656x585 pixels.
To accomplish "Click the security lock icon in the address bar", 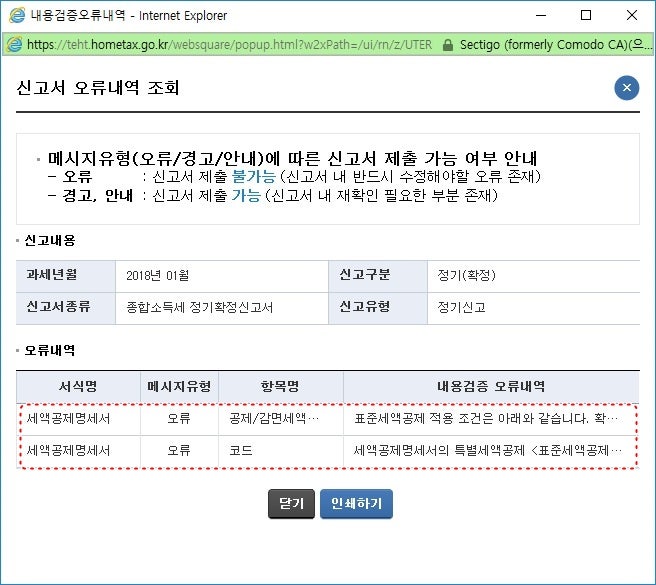I will (x=448, y=45).
